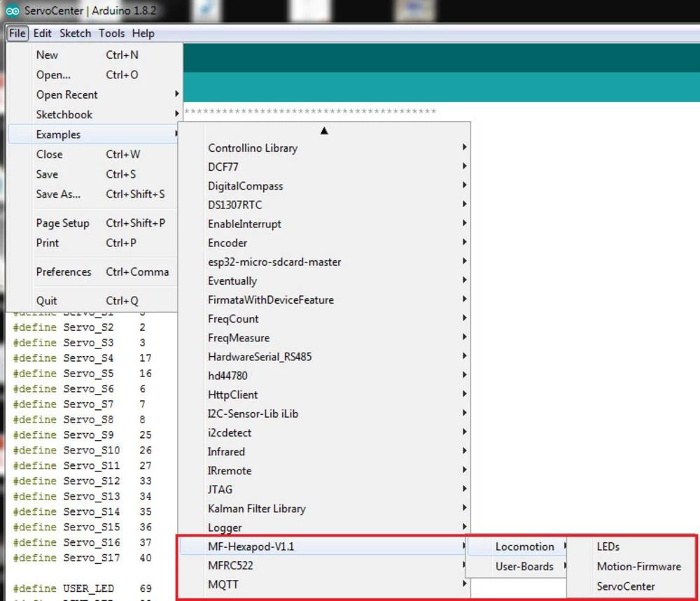700x601 pixels.
Task: Select Page Setup in the File menu
Action: (x=63, y=223)
